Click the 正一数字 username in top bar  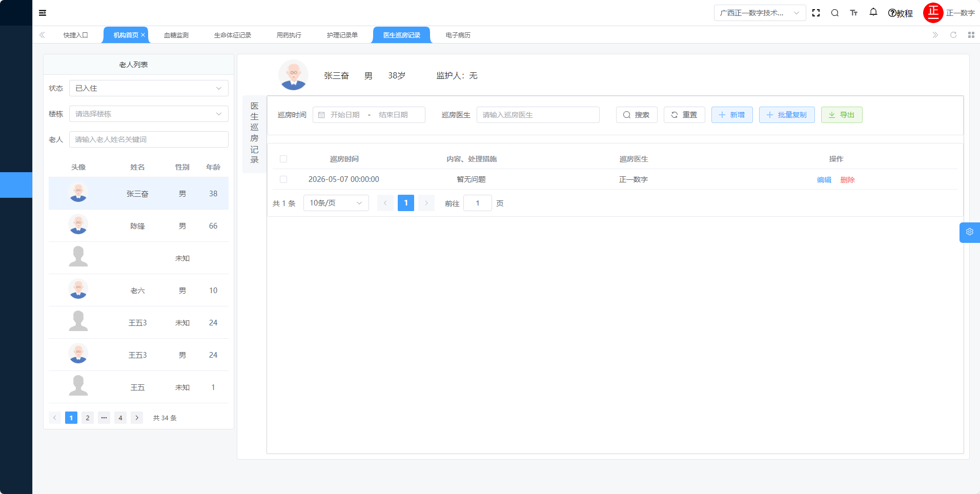(961, 13)
